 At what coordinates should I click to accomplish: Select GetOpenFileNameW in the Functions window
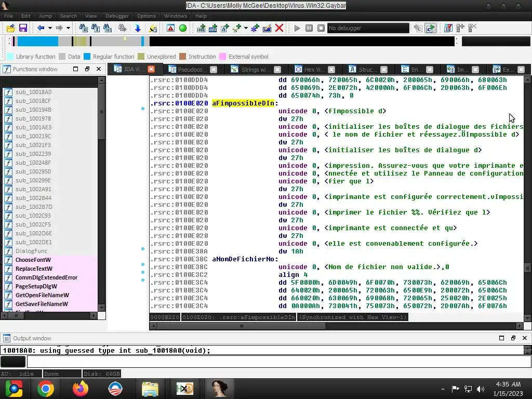(x=42, y=295)
